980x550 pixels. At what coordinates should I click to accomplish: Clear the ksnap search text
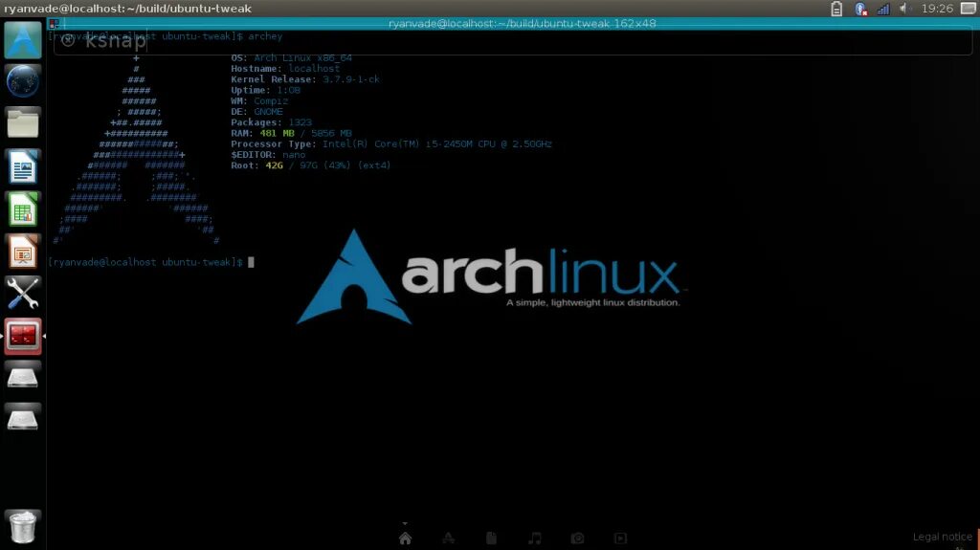point(68,41)
